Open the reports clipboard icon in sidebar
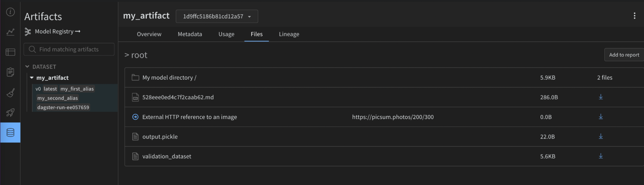This screenshot has width=644, height=185. [10, 72]
